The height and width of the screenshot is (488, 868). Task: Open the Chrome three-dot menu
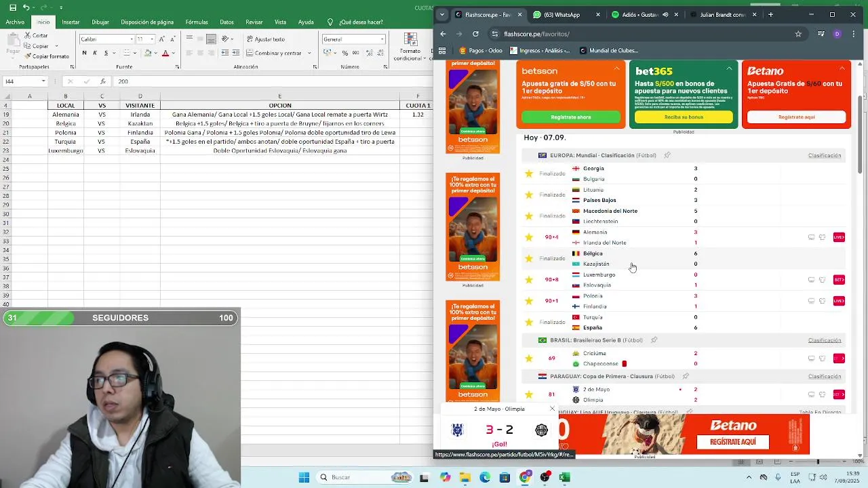(x=853, y=34)
